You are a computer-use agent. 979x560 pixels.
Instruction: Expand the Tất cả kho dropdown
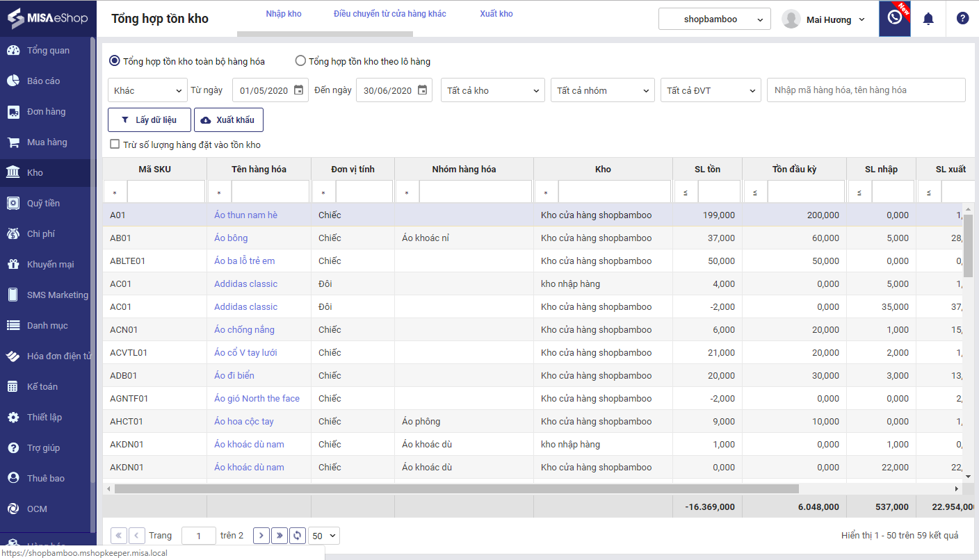tap(493, 90)
